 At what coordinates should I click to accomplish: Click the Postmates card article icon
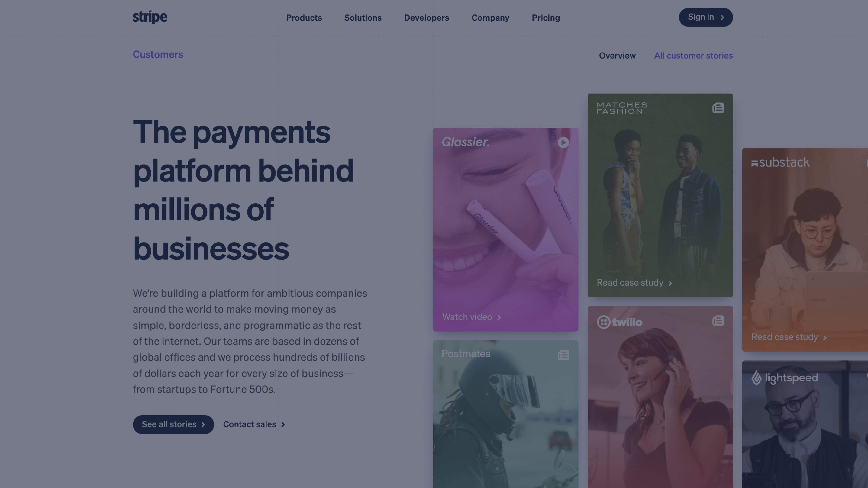563,355
